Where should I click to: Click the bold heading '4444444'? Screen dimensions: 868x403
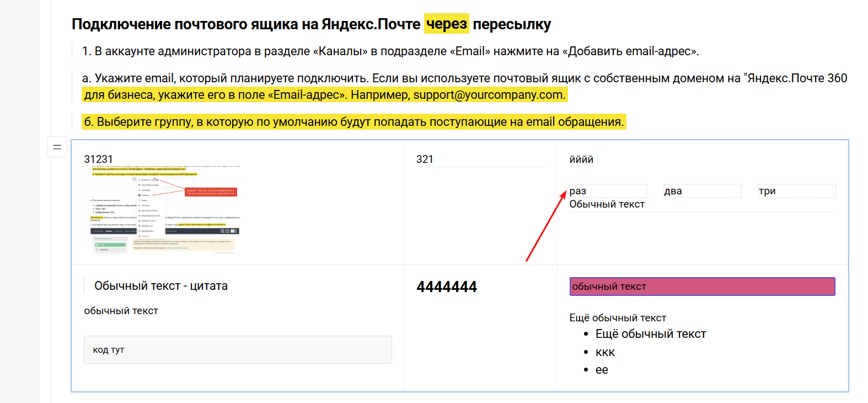[x=447, y=287]
